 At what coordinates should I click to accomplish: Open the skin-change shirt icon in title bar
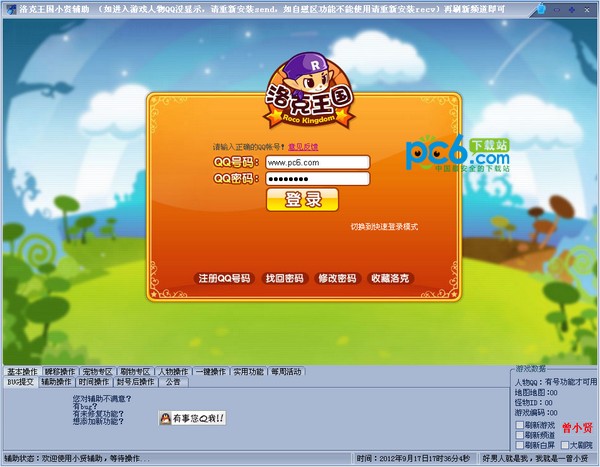coord(541,8)
